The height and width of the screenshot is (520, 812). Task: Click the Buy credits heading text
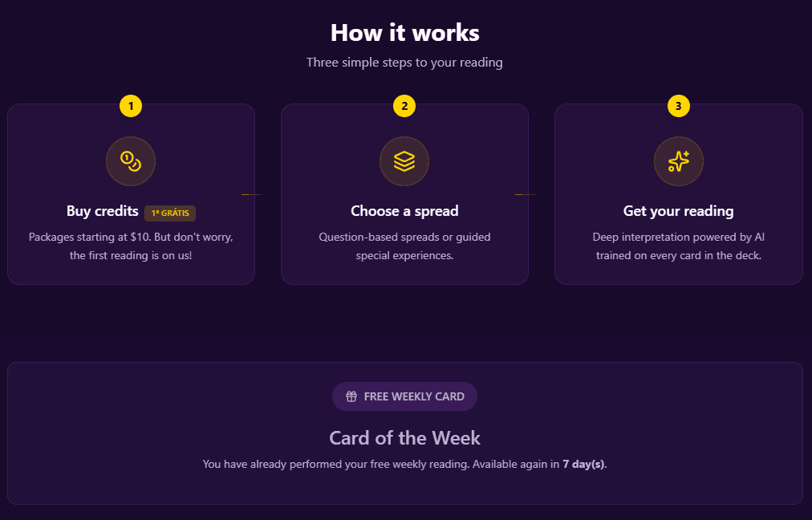pos(102,211)
